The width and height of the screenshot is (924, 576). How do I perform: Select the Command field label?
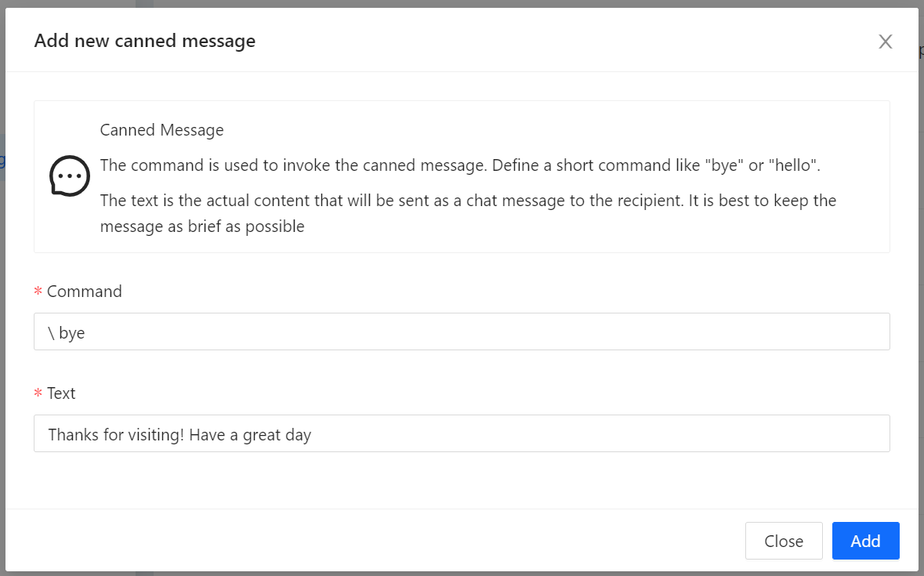click(84, 291)
